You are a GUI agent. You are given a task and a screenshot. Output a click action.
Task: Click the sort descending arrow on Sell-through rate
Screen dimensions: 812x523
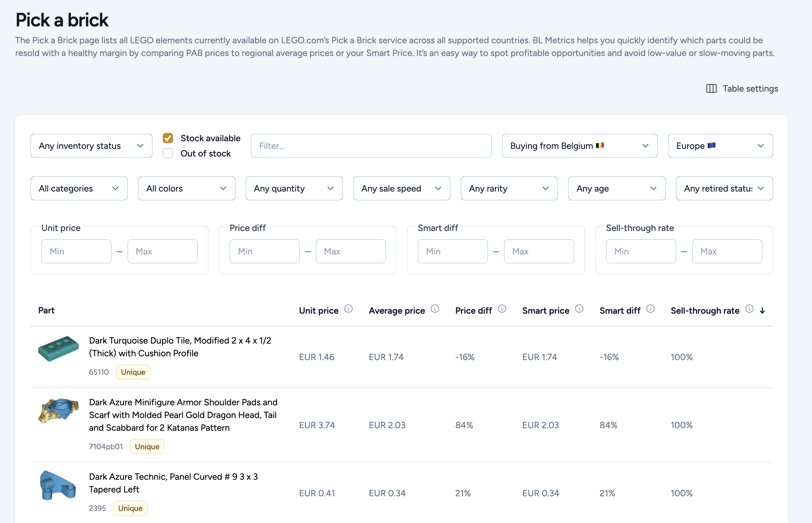762,311
